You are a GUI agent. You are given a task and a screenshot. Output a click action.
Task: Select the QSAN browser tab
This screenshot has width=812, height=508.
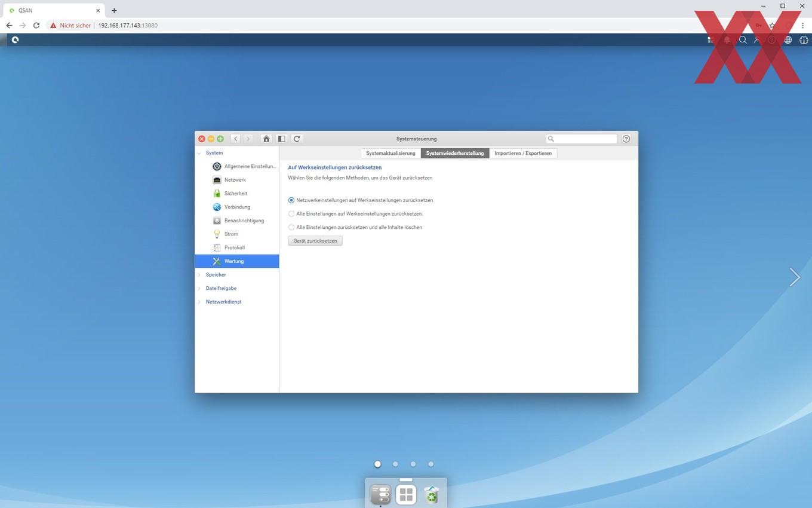(x=54, y=10)
